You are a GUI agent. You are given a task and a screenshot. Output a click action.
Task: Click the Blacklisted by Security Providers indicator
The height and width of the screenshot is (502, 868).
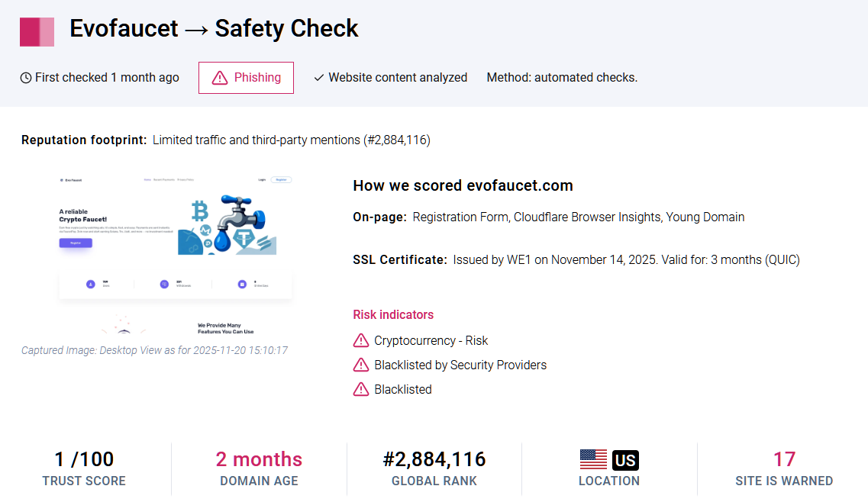[460, 365]
